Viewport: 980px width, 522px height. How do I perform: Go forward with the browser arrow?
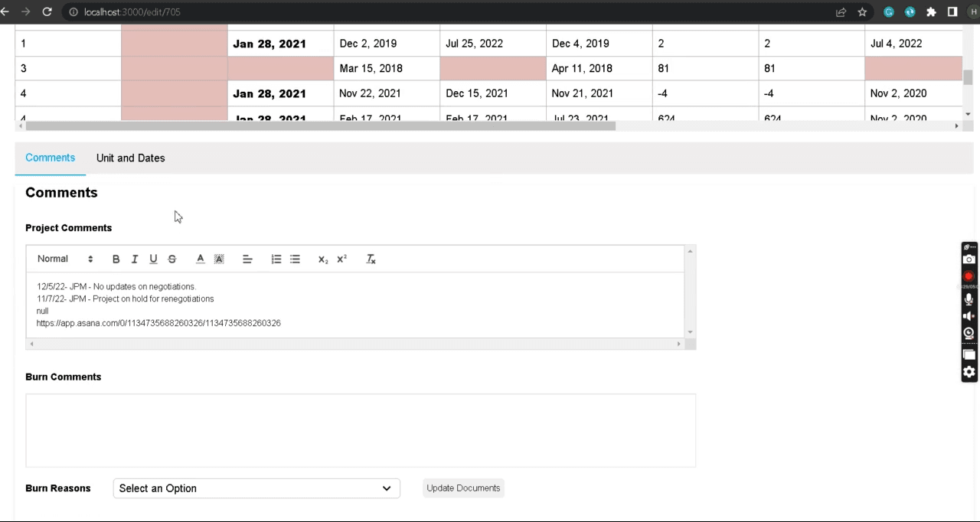coord(25,12)
